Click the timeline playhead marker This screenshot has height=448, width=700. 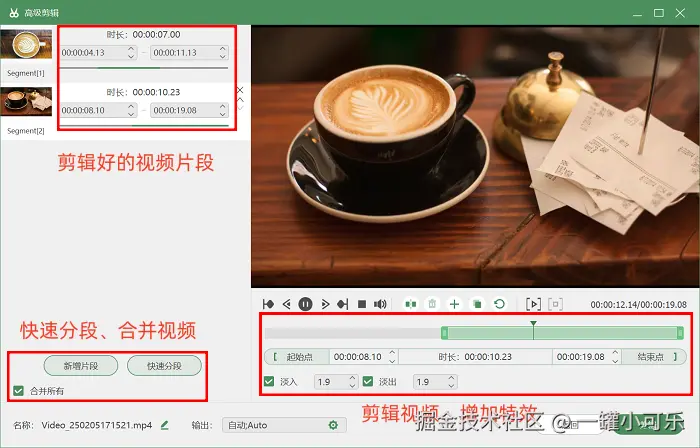(x=533, y=324)
